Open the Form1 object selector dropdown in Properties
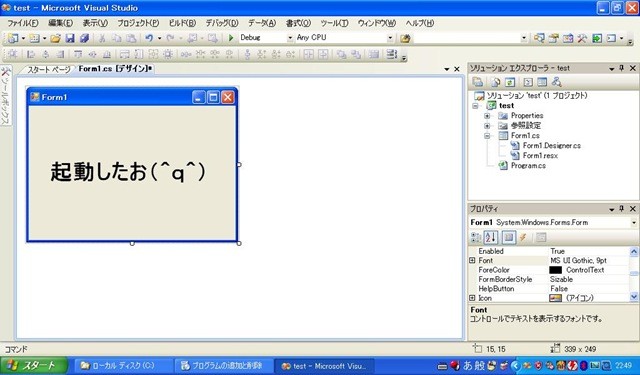Viewport: 640px width, 375px height. [x=633, y=223]
